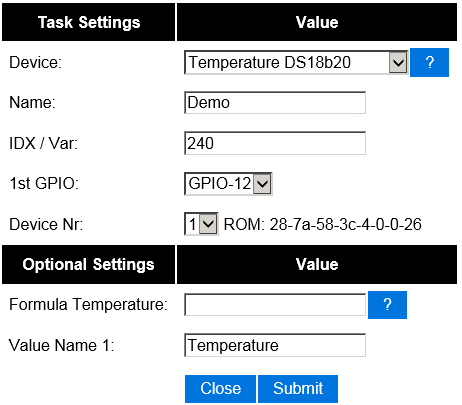Screen dimensions: 462x405
Task: Click the Task Settings header cell
Action: [89, 22]
